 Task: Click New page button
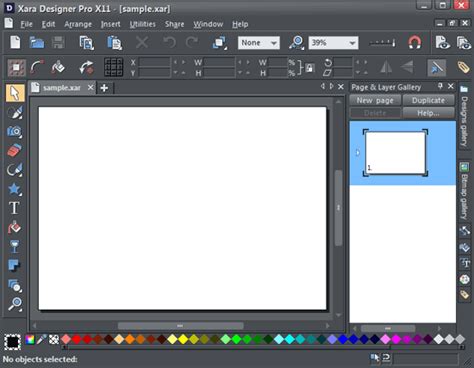tap(375, 100)
